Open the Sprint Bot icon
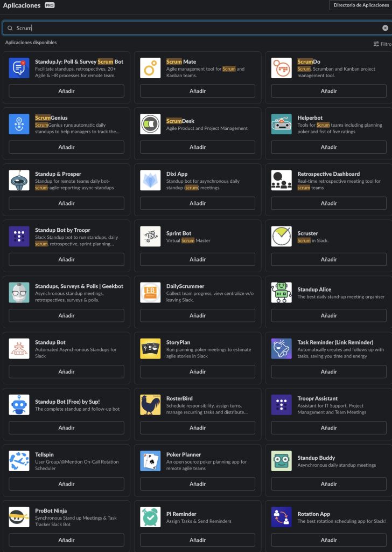The width and height of the screenshot is (392, 552). tap(150, 236)
